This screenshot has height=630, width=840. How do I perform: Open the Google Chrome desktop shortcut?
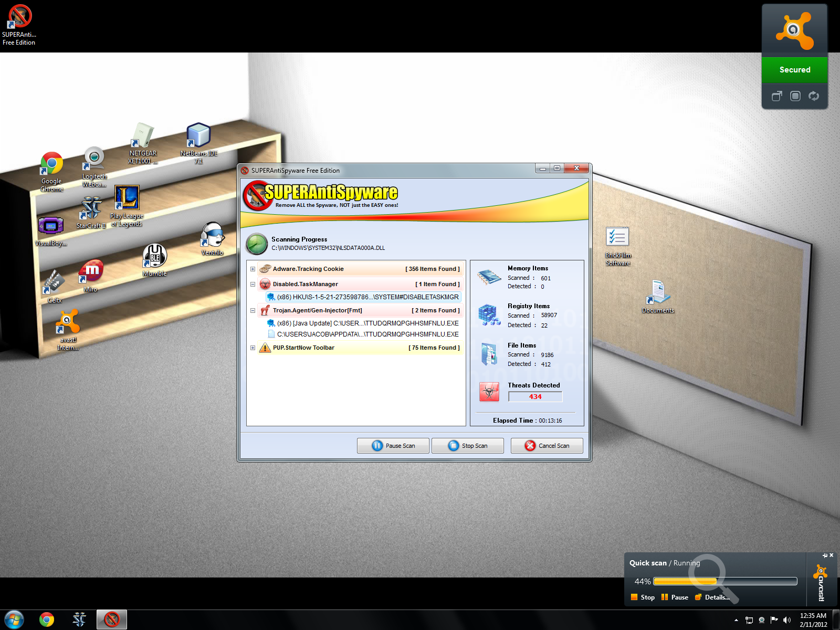pyautogui.click(x=51, y=172)
